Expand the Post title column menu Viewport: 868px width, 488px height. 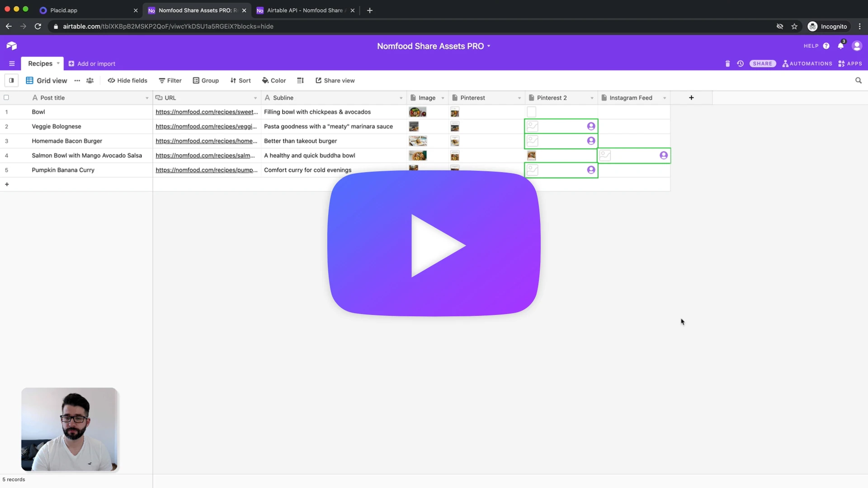coord(147,98)
